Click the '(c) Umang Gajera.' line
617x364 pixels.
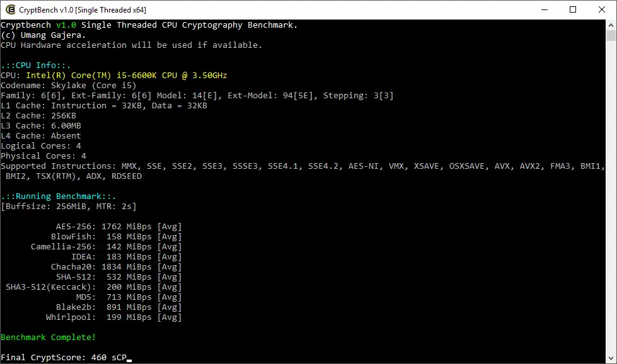click(43, 35)
